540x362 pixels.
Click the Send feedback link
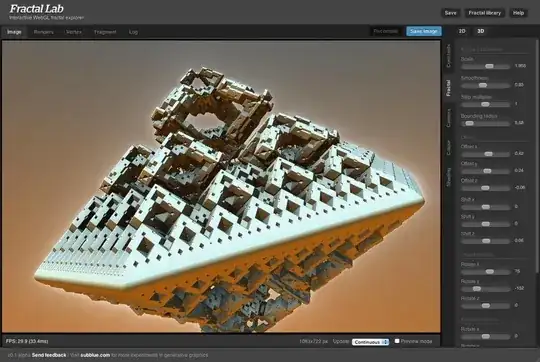[x=49, y=355]
